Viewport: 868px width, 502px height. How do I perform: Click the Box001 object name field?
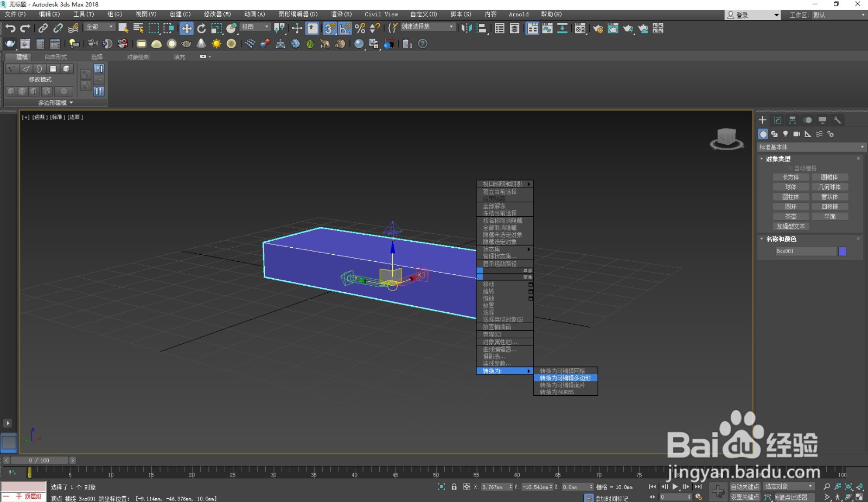click(x=806, y=251)
